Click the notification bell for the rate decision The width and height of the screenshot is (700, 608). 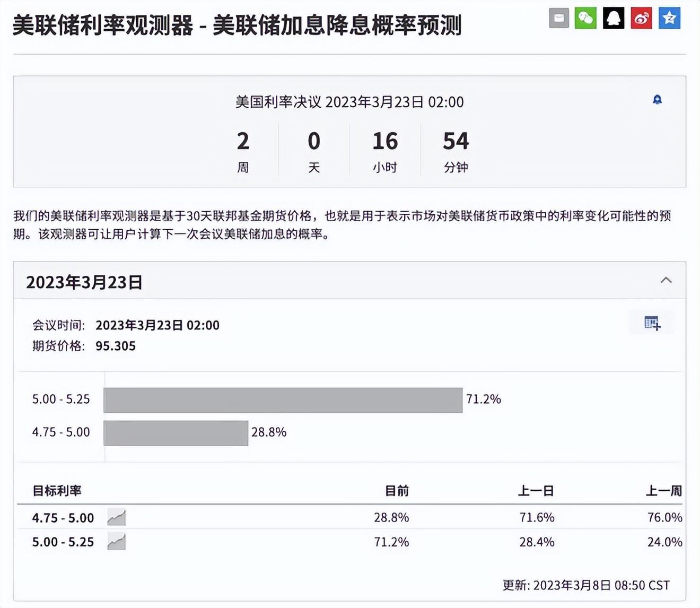point(658,99)
